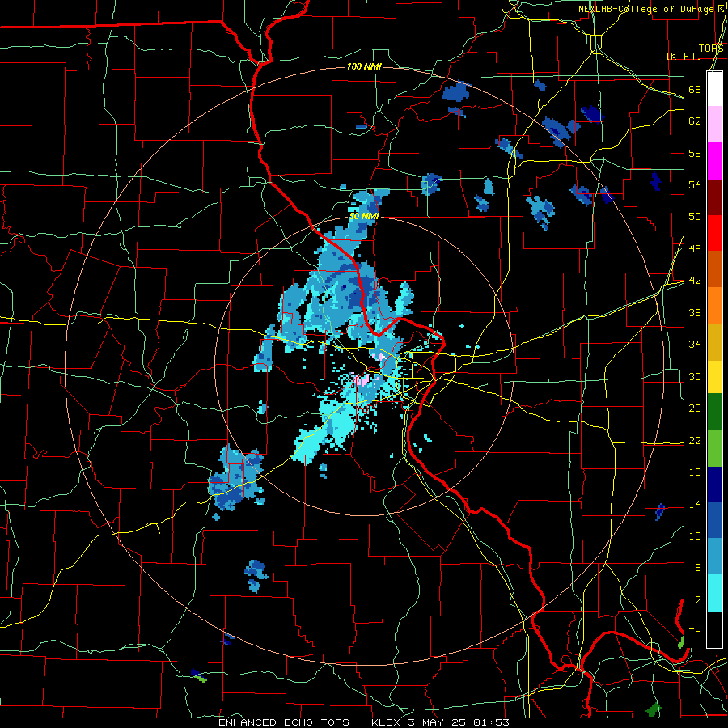Select the bright red legend swatch

(714, 233)
